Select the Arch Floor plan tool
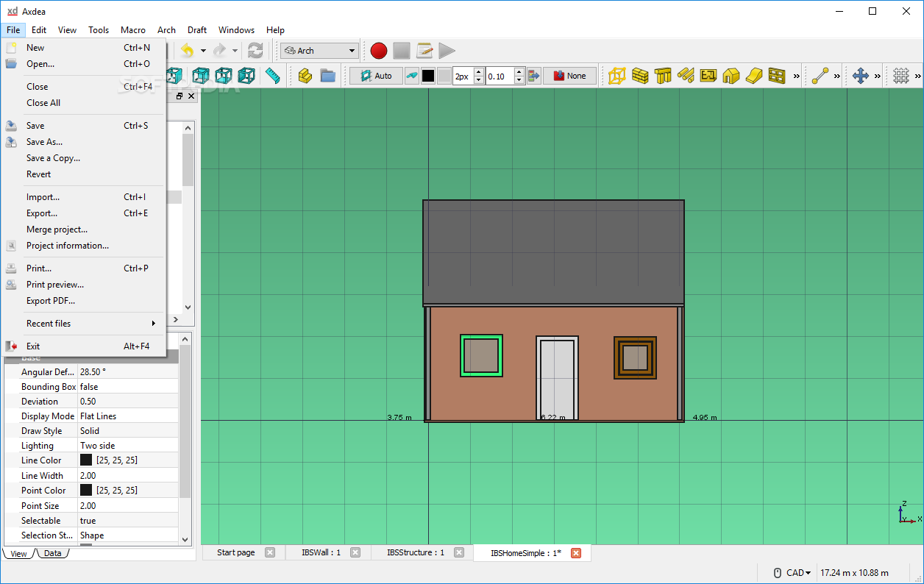Image resolution: width=924 pixels, height=584 pixels. [x=708, y=76]
